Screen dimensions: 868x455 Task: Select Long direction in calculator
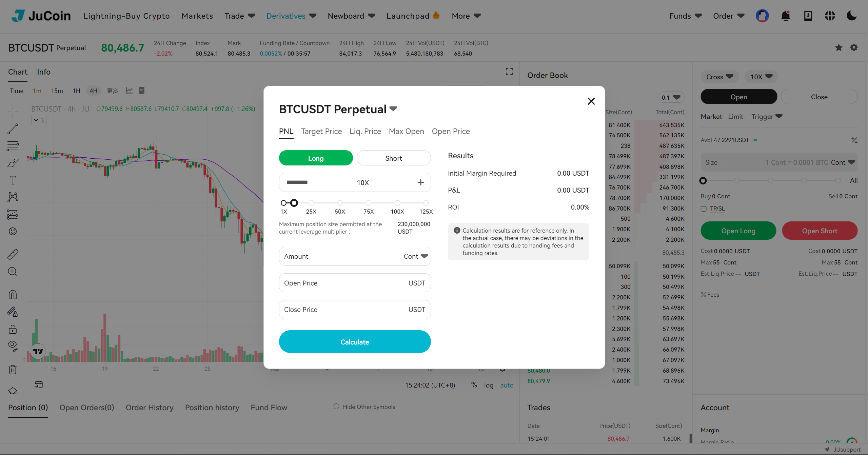(316, 158)
